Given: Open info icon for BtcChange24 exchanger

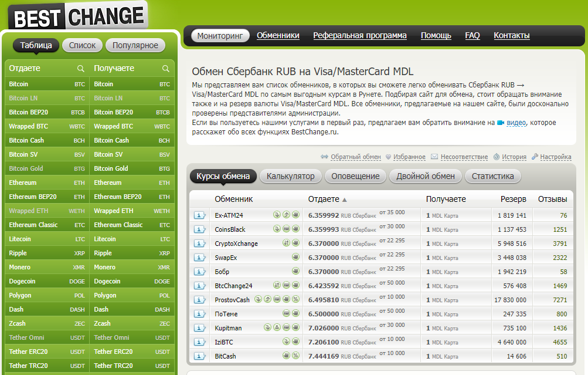Looking at the screenshot, I should [199, 286].
